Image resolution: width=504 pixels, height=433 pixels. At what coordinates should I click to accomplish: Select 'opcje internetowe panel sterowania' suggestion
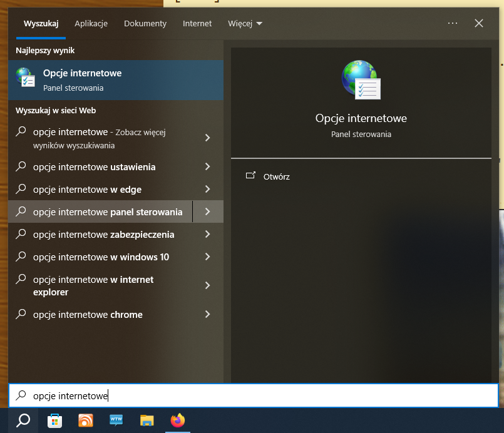[x=100, y=211]
